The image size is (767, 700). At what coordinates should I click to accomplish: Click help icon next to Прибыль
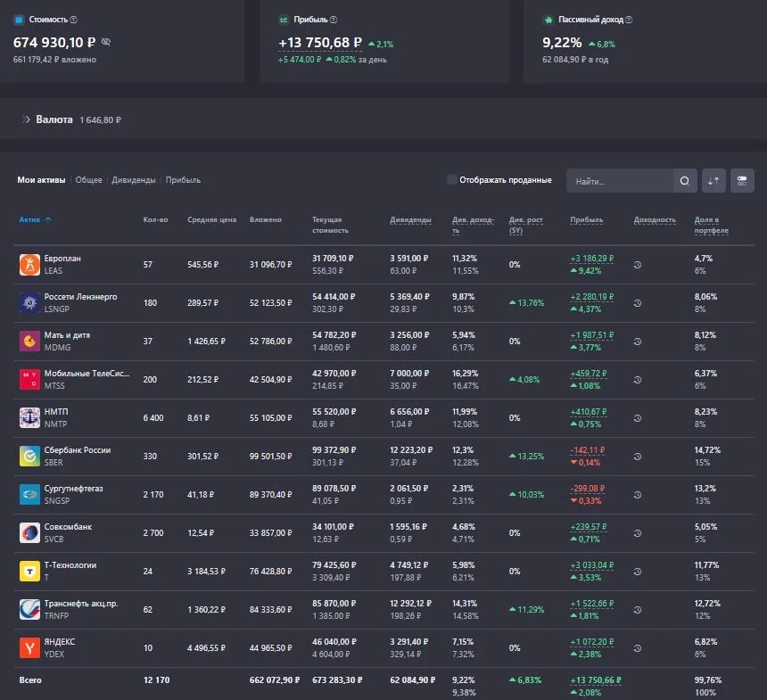[x=334, y=20]
